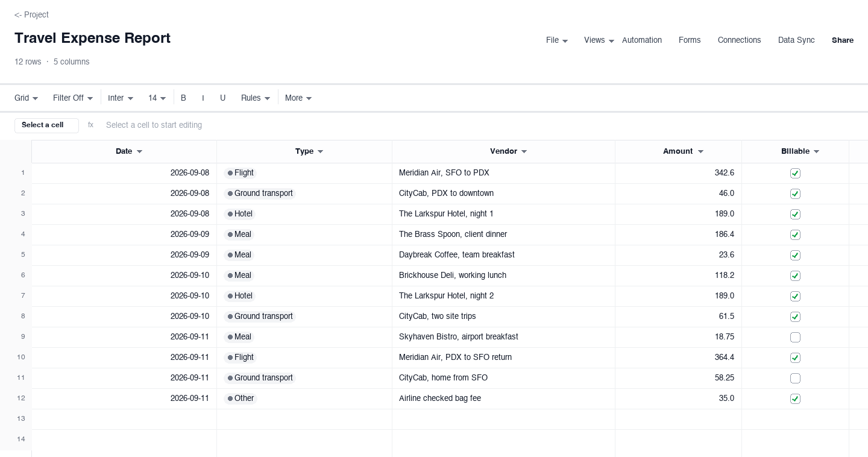
Task: Toggle underline formatting button U
Action: (x=222, y=98)
